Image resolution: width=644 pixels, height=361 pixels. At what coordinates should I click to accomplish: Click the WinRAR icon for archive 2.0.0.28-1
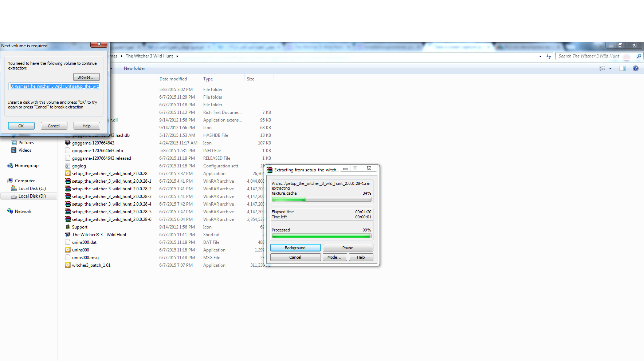coord(68,181)
